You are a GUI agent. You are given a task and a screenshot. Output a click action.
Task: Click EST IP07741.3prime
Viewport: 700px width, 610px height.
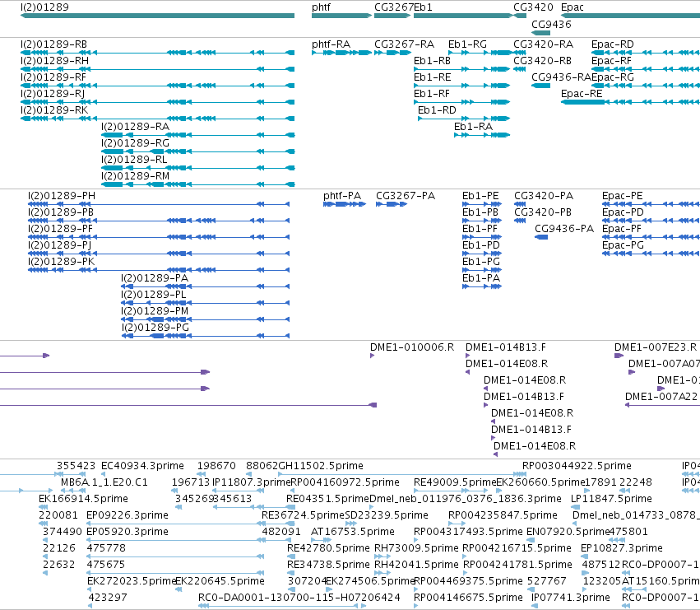pos(571,598)
